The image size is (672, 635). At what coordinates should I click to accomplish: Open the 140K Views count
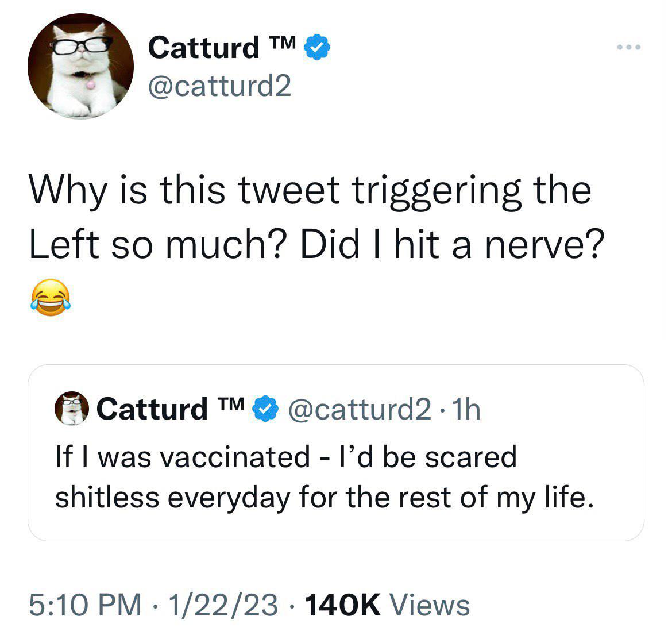(388, 605)
